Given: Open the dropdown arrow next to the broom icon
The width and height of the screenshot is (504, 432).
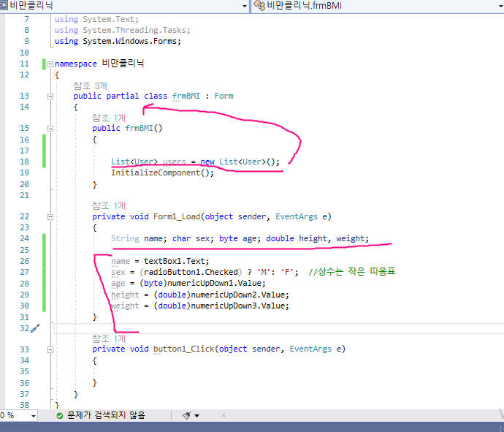Looking at the screenshot, I should pos(196,416).
